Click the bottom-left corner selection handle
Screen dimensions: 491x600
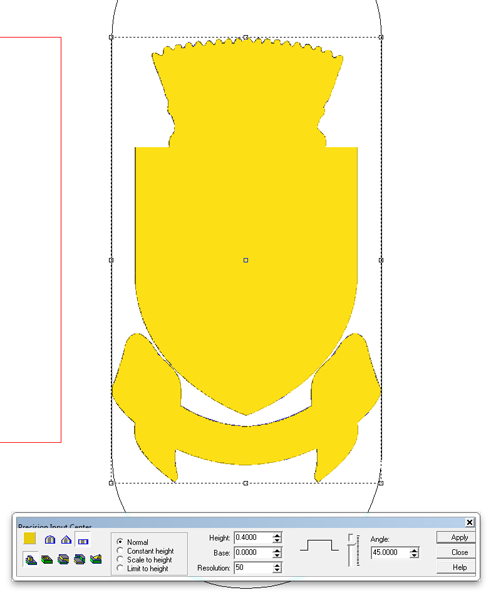[x=111, y=483]
